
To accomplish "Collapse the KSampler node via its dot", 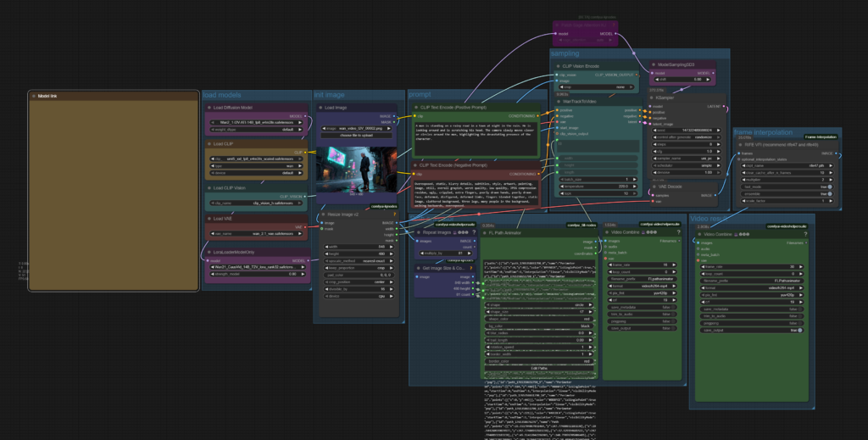I will 653,97.
